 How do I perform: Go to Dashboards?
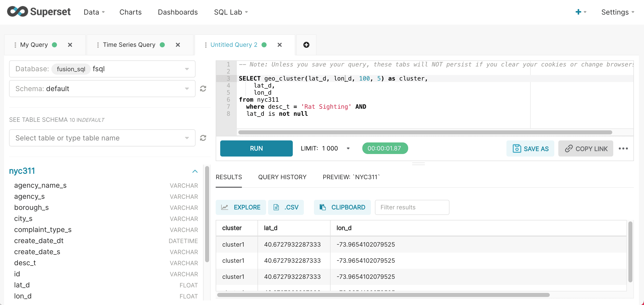click(x=178, y=12)
